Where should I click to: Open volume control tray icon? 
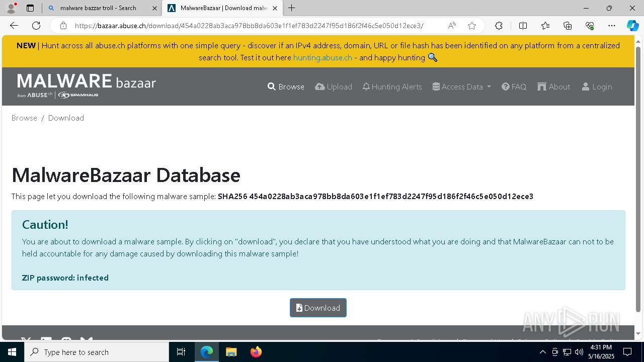point(579,352)
